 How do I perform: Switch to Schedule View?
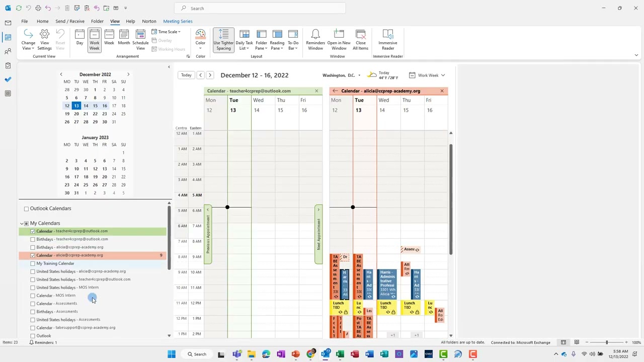pyautogui.click(x=140, y=40)
